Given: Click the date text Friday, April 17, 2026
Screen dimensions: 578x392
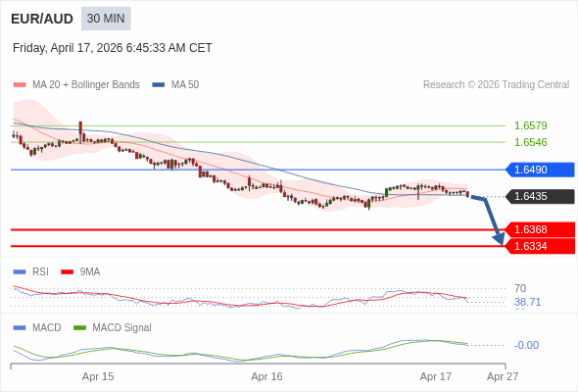Looking at the screenshot, I should [68, 48].
